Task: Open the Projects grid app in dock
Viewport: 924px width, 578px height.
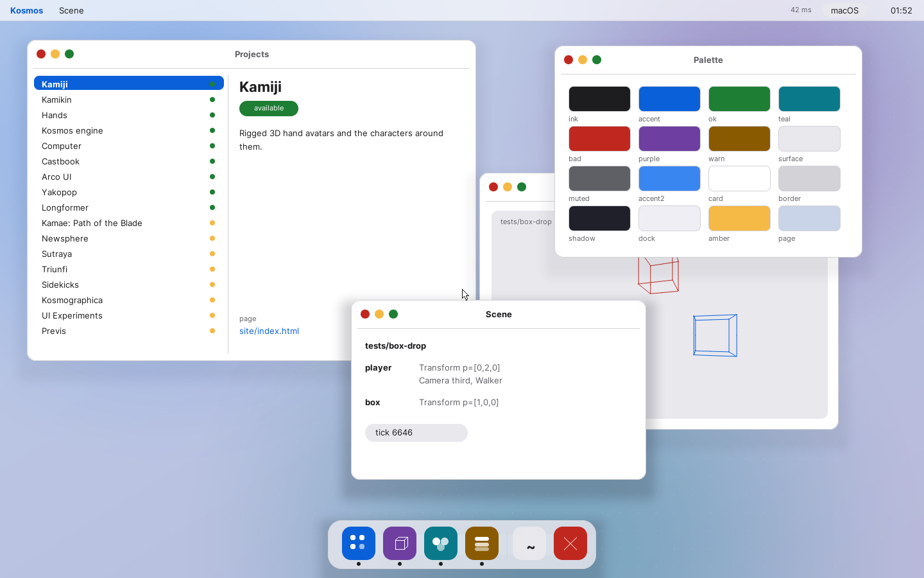Action: [359, 543]
